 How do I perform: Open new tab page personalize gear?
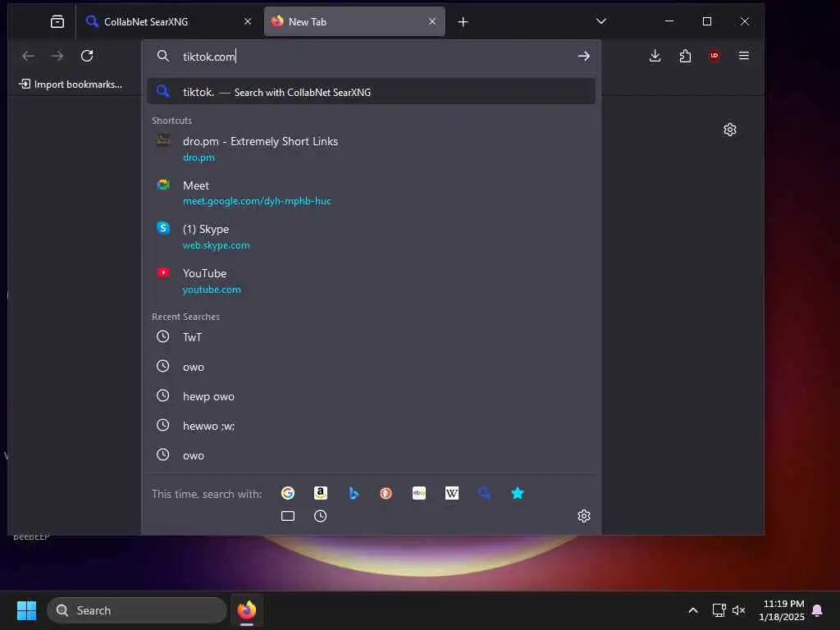coord(729,130)
